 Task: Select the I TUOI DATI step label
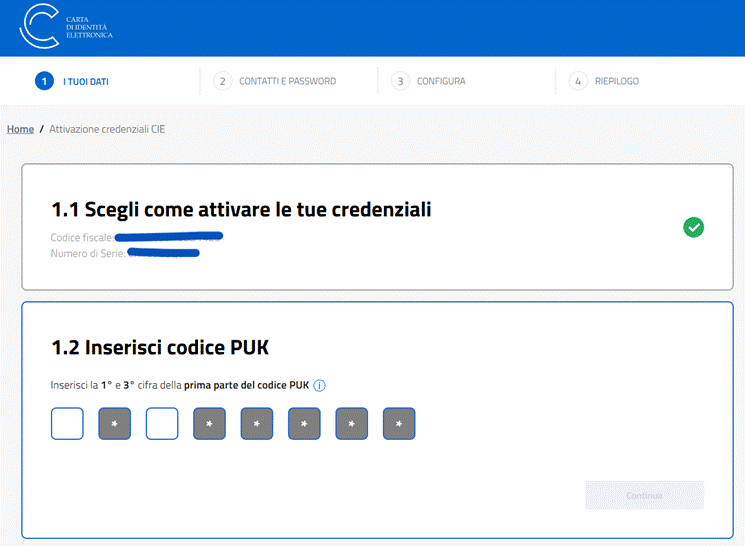click(86, 81)
